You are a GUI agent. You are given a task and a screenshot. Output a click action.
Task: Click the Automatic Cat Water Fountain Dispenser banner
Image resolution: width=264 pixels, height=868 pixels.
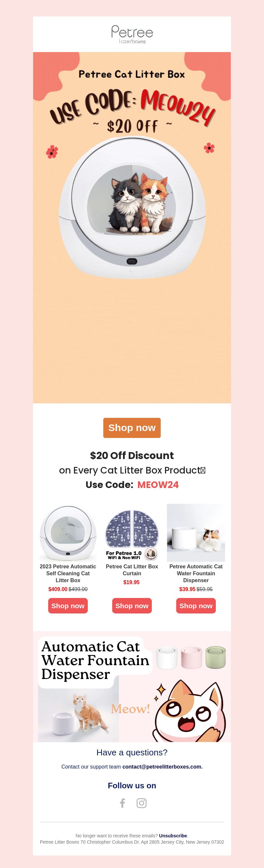click(132, 687)
